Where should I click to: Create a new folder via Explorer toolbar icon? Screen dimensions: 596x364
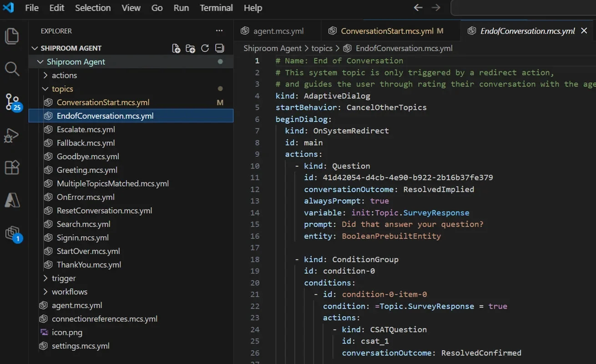coord(190,48)
